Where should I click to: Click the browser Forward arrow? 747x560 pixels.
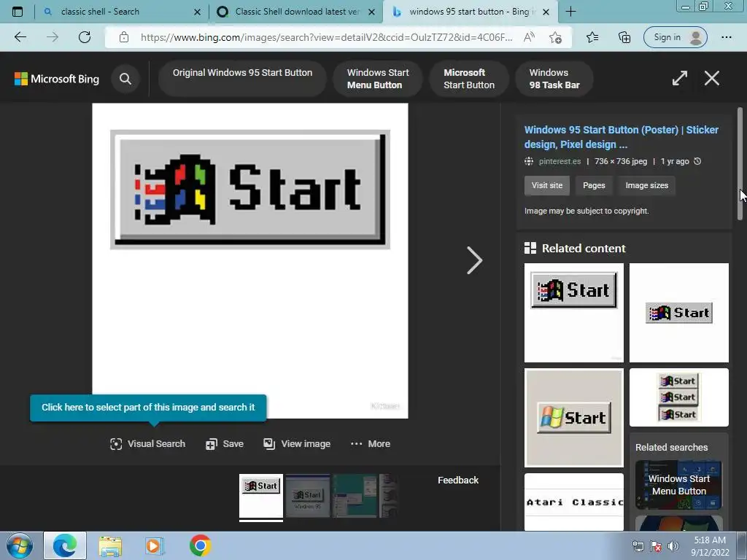(53, 37)
